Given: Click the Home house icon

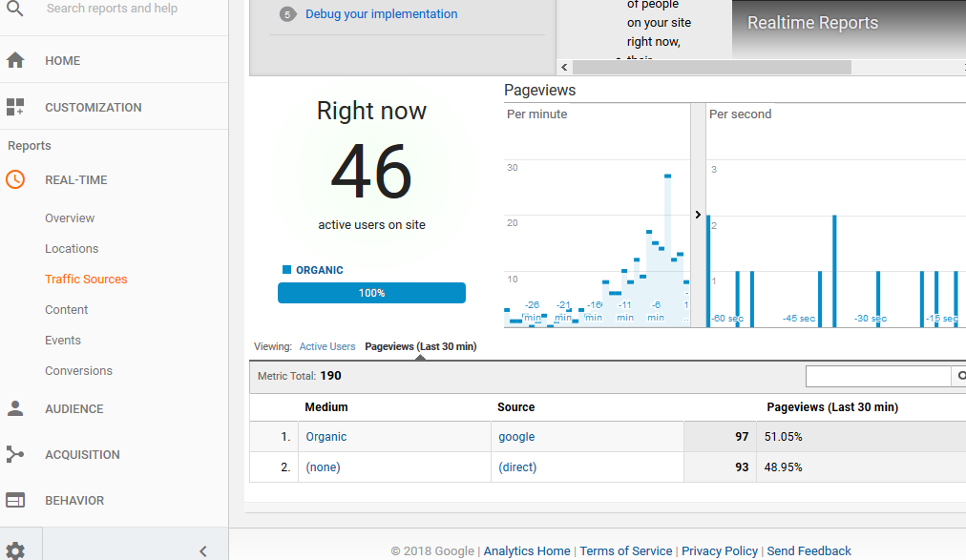Looking at the screenshot, I should [x=15, y=60].
